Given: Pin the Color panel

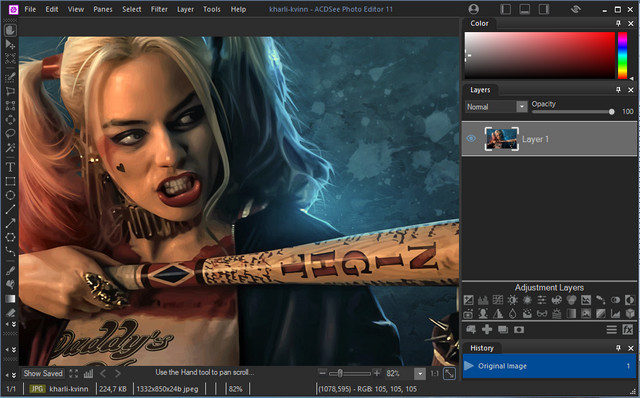Looking at the screenshot, I should [618, 23].
